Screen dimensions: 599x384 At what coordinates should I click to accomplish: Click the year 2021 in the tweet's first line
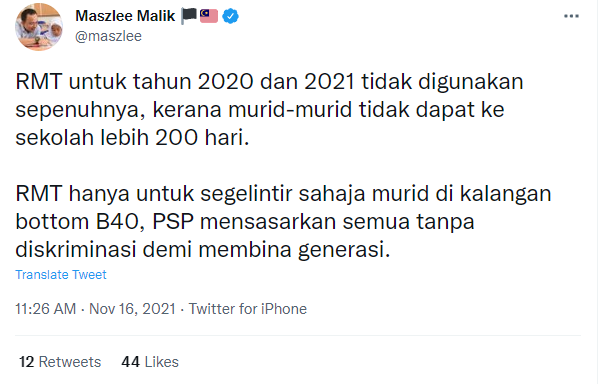click(x=329, y=81)
